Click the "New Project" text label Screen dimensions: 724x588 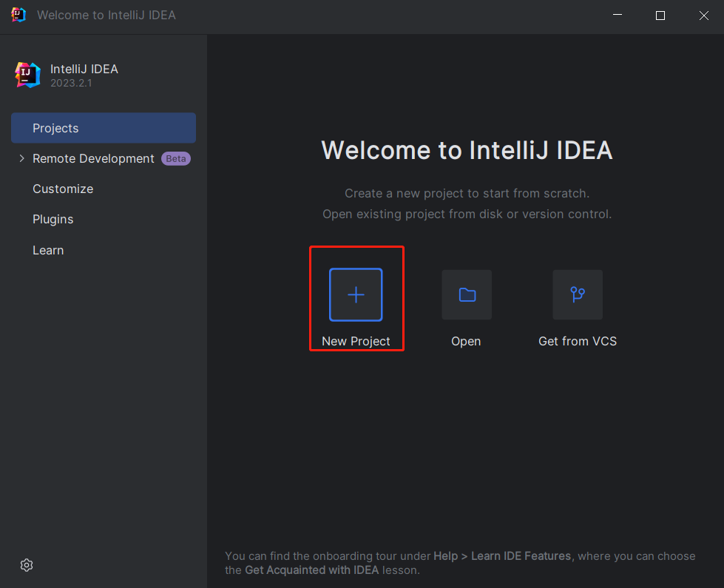tap(356, 341)
